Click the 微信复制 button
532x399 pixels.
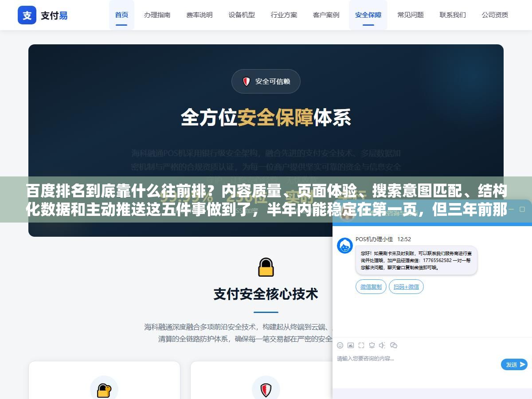371,287
